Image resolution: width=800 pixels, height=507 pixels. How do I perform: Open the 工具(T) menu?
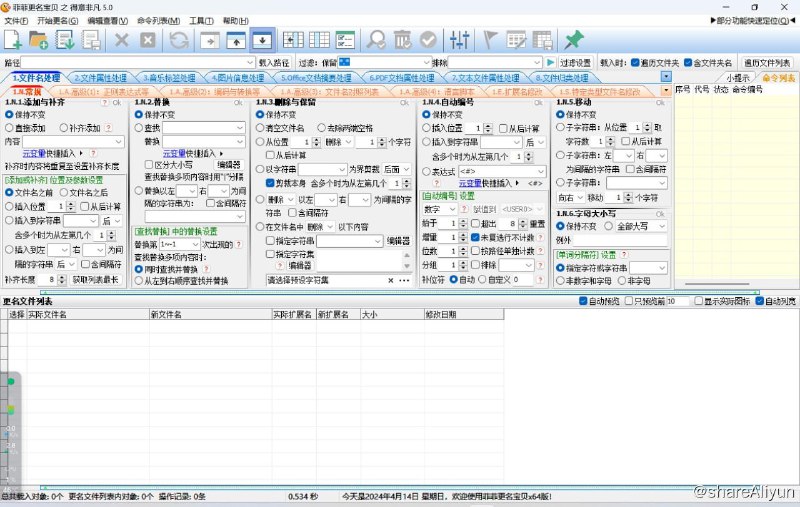pyautogui.click(x=200, y=20)
